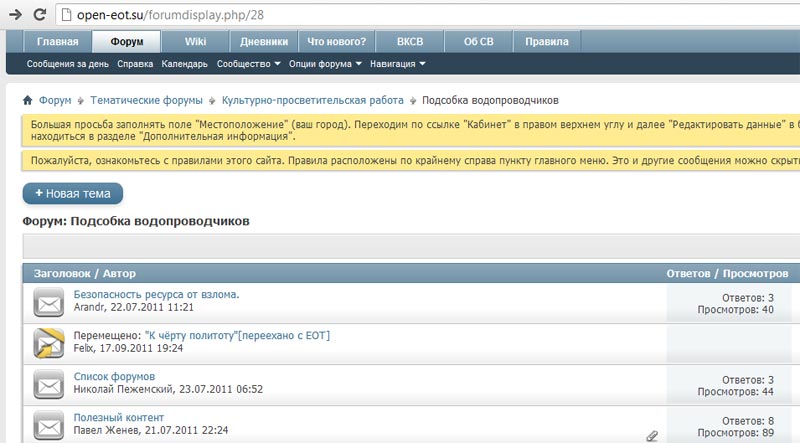Click the yellow notice about site rules

coord(411,160)
